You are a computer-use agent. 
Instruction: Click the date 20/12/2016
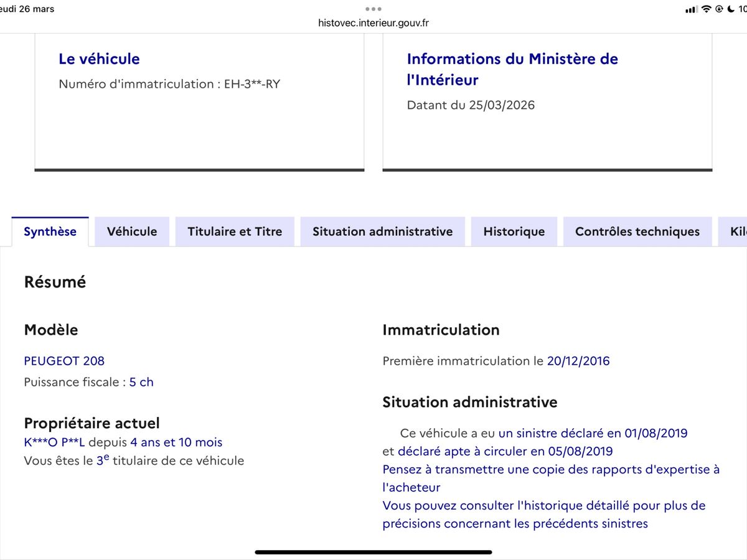pos(578,361)
